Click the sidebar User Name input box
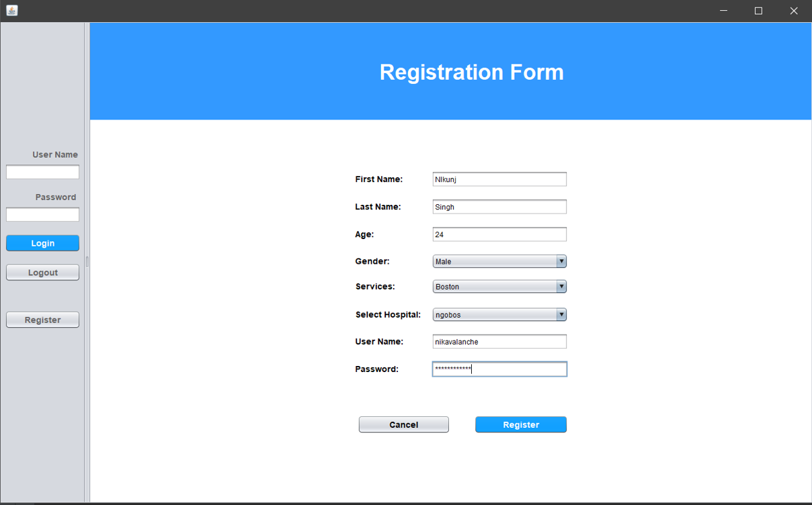The height and width of the screenshot is (505, 812). [x=42, y=172]
